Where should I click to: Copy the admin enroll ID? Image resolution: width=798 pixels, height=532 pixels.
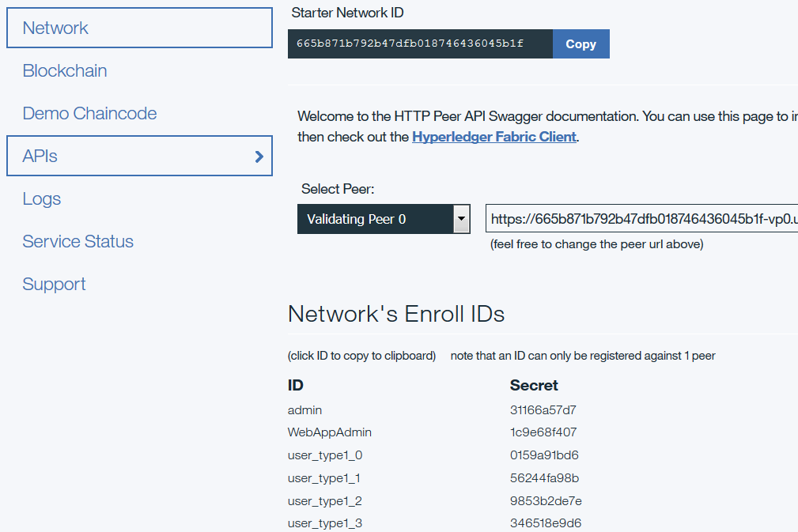pyautogui.click(x=304, y=409)
